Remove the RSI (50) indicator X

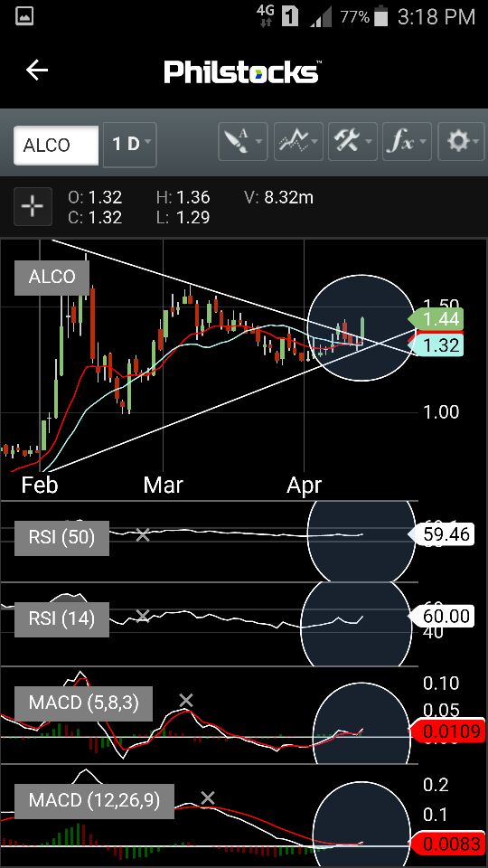pyautogui.click(x=143, y=534)
